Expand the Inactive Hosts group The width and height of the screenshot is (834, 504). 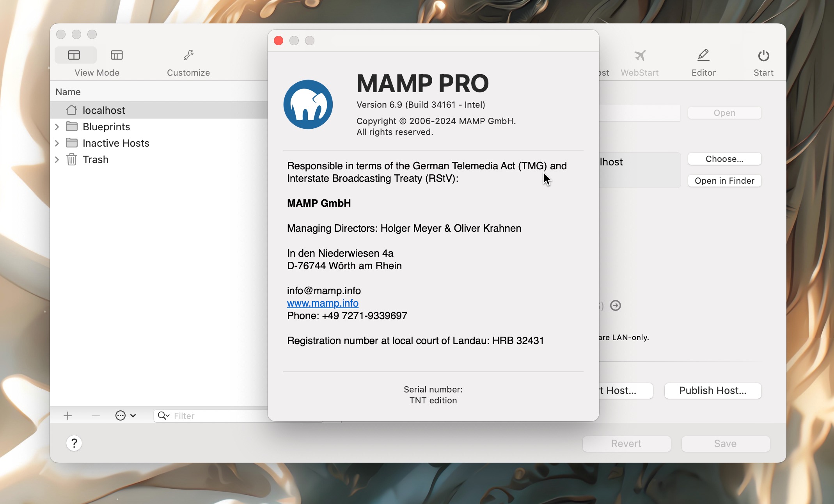(x=57, y=143)
